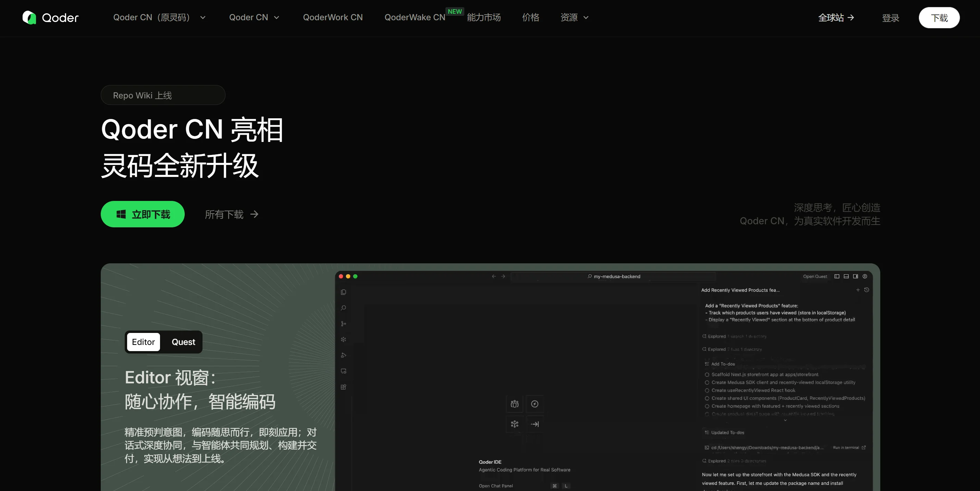Screen dimensions: 980x491
Task: Click the 'Open Chat Panel' text
Action: 496,486
